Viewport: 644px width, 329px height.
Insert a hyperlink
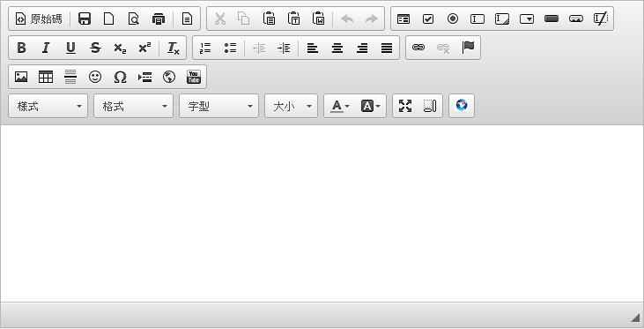pyautogui.click(x=418, y=49)
